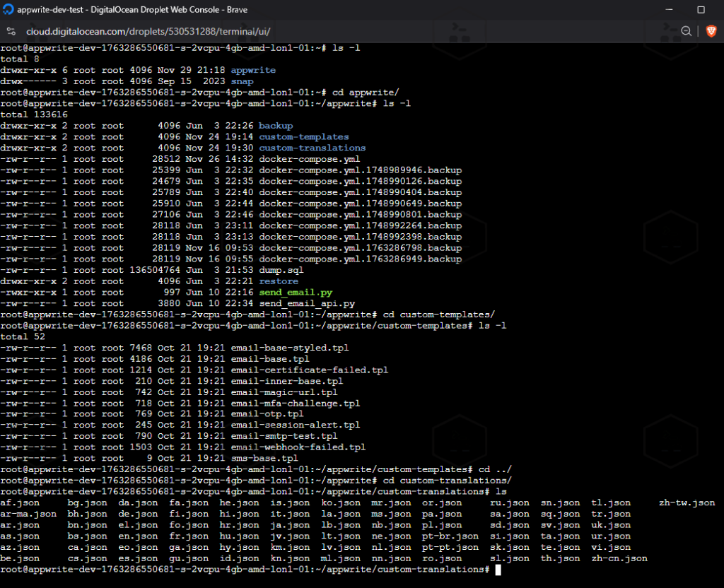Click the 'backup' directory entry
Image resolution: width=724 pixels, height=588 pixels.
click(x=275, y=126)
